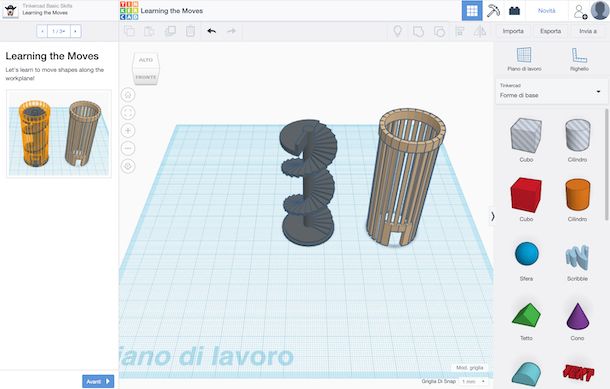Image resolution: width=610 pixels, height=389 pixels.
Task: Click the Importa button
Action: coord(513,31)
